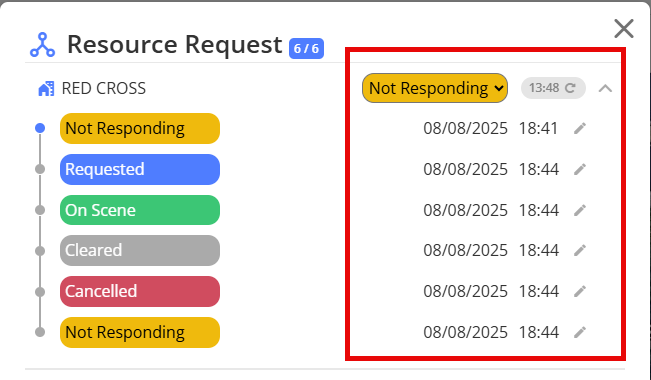Close the Resource Request dialog

pyautogui.click(x=624, y=29)
